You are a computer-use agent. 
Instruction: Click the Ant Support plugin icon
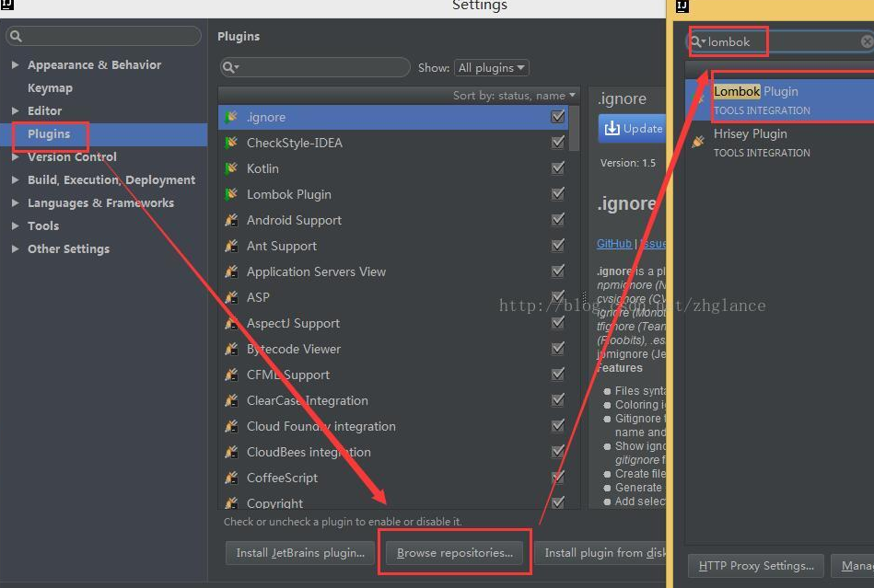pyautogui.click(x=231, y=246)
